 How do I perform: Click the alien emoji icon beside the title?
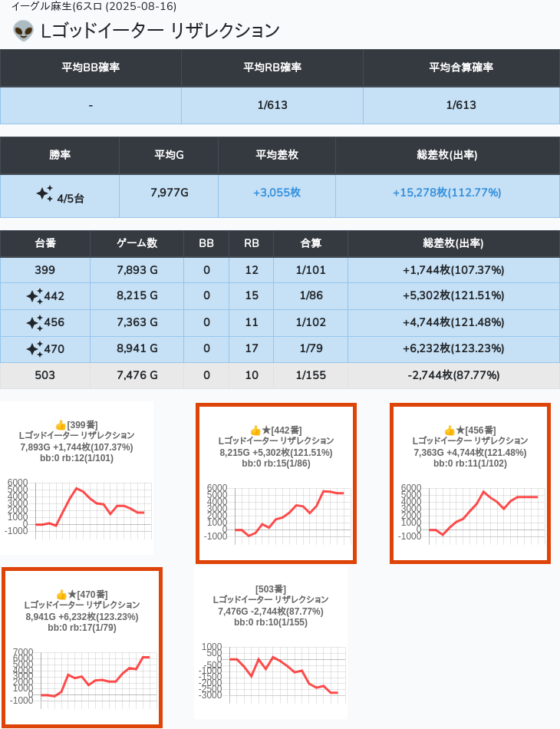(x=24, y=31)
